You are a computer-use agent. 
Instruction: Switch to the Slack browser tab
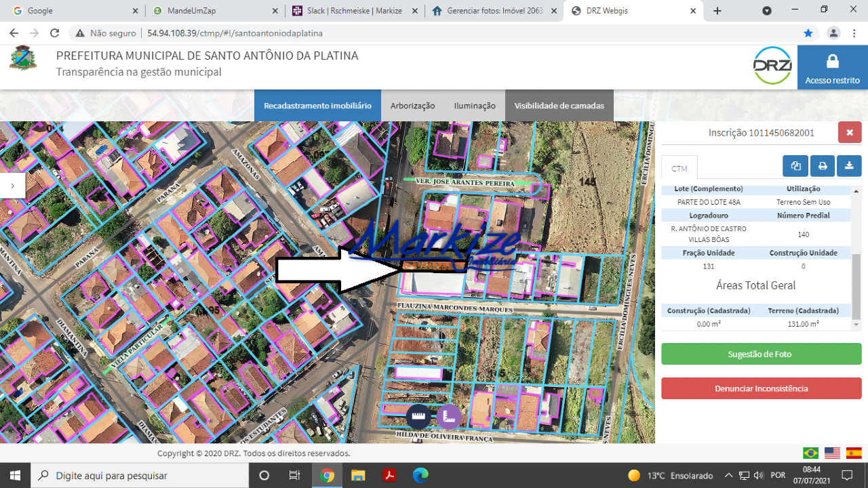[353, 11]
